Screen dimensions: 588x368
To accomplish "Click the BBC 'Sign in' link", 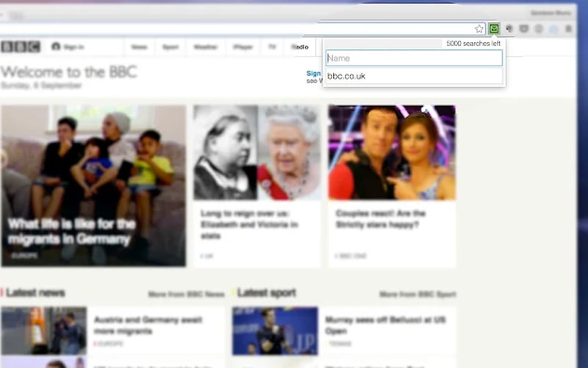I will tap(73, 47).
